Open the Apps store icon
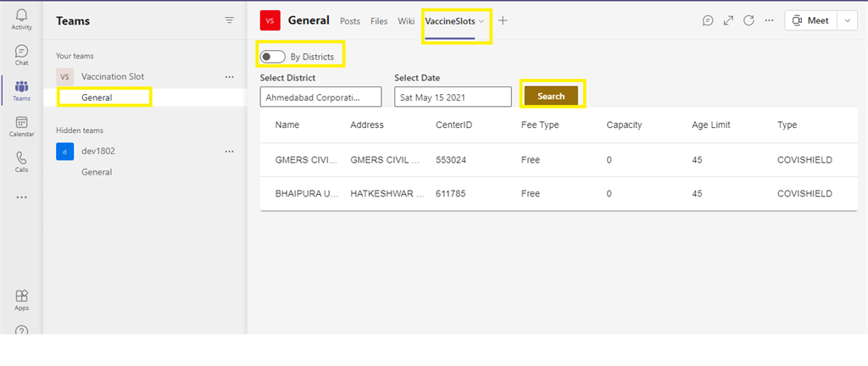Screen dimensions: 868x366 pos(21,300)
